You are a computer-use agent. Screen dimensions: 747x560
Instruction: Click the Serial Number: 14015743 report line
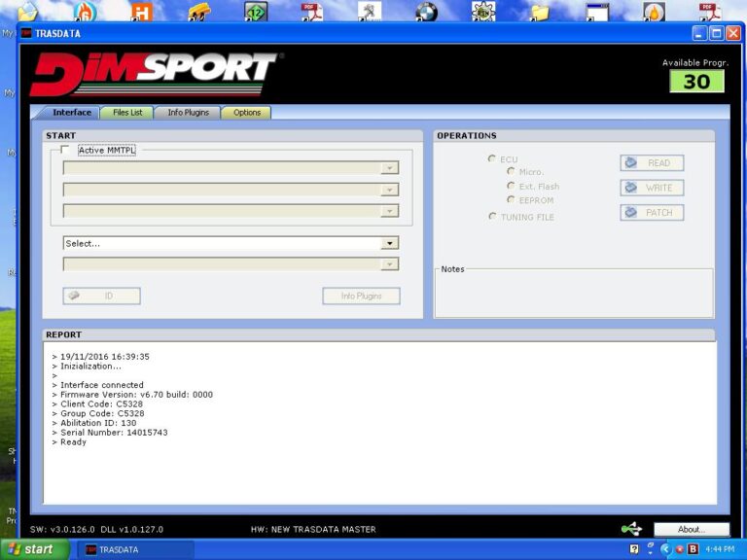[110, 433]
